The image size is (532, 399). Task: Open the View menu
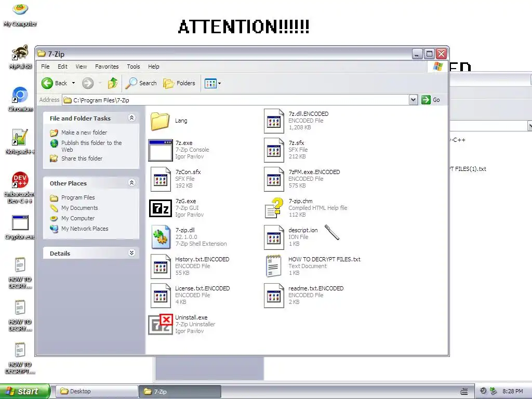81,66
